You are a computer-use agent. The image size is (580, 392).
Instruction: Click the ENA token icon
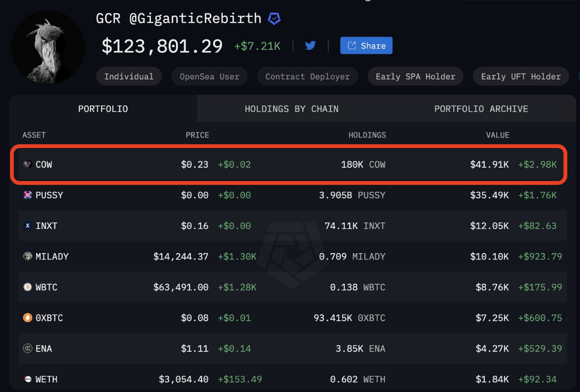tap(27, 349)
